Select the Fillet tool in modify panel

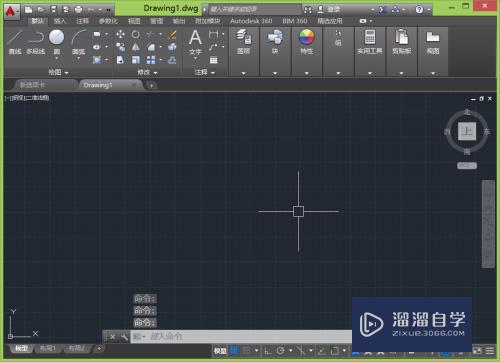click(151, 47)
